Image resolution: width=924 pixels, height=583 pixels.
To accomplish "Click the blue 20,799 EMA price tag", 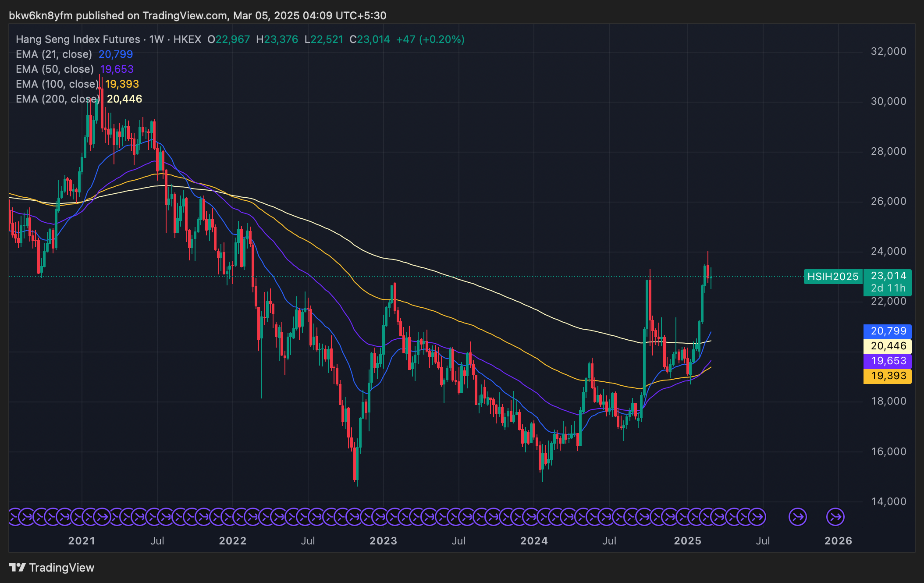I will coord(888,331).
